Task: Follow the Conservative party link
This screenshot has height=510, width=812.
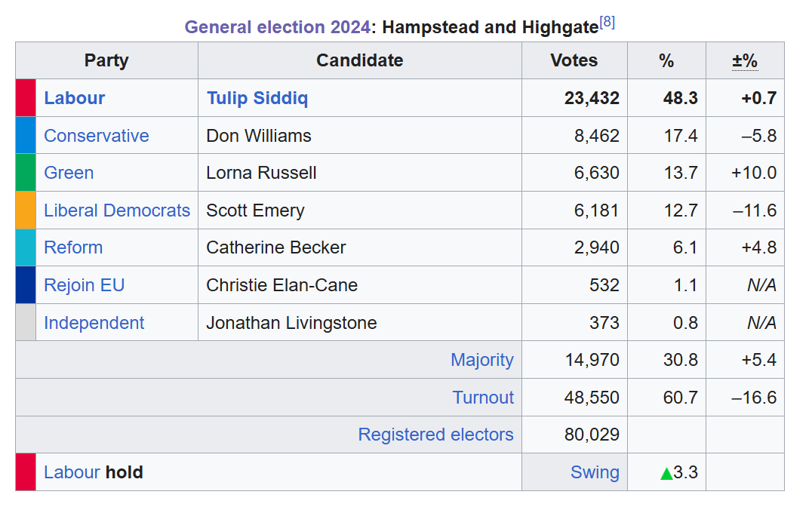Action: pos(97,136)
